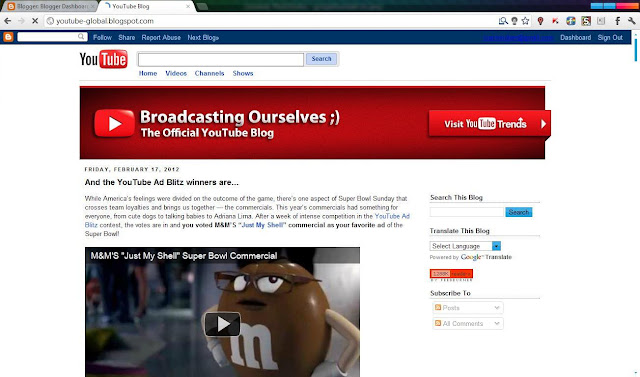The width and height of the screenshot is (640, 377).
Task: Open the Dashboard link
Action: coord(576,38)
